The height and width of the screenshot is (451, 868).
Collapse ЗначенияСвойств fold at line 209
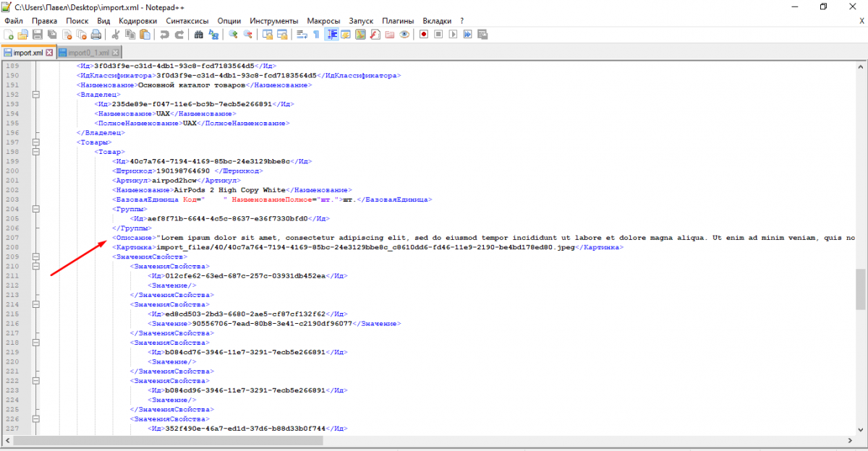(x=34, y=257)
